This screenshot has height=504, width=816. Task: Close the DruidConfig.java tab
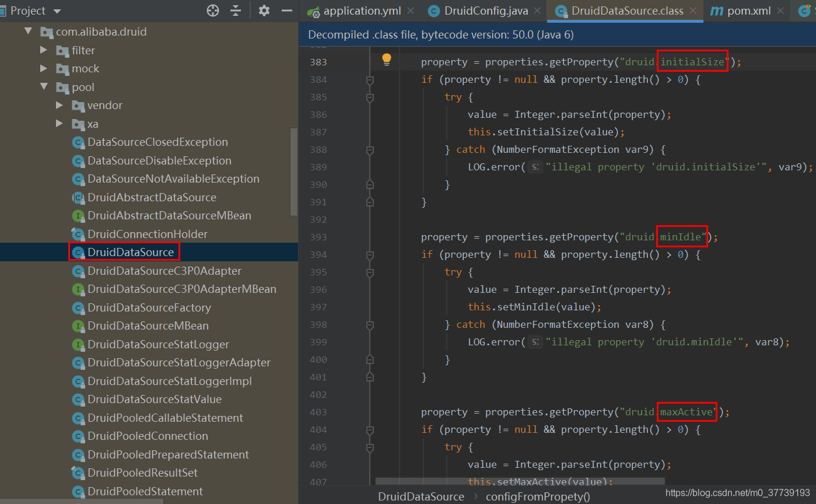click(x=538, y=11)
